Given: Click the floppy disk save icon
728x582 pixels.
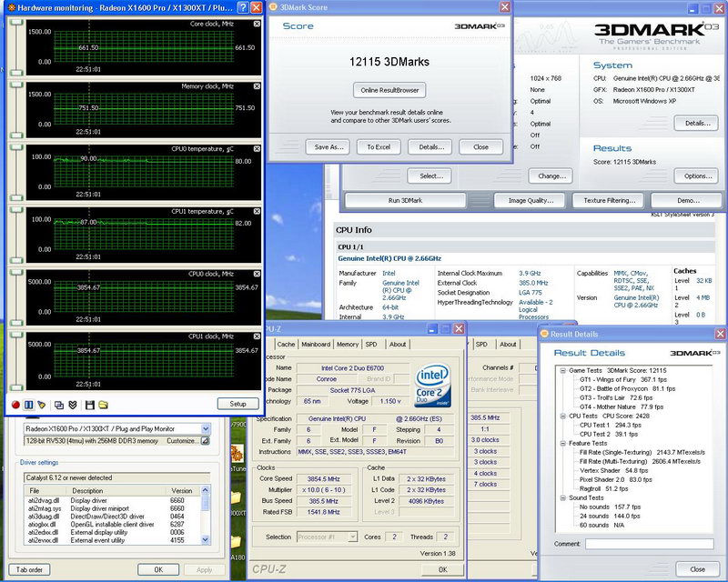Looking at the screenshot, I should (x=90, y=405).
